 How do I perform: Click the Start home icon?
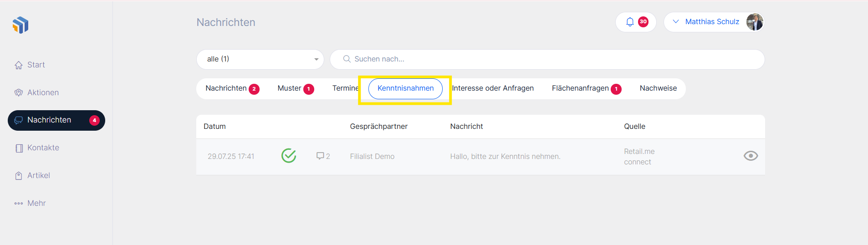tap(19, 65)
